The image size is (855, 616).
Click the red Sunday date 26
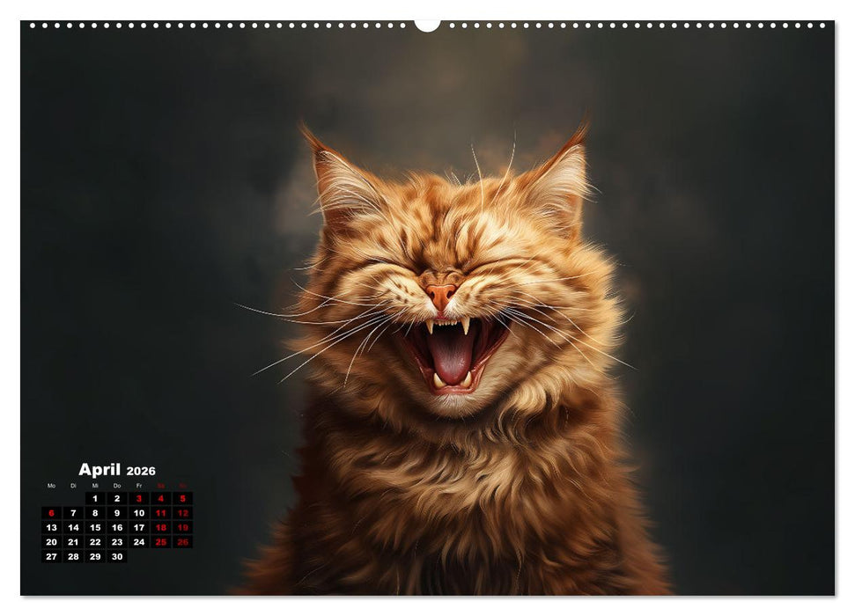(182, 542)
